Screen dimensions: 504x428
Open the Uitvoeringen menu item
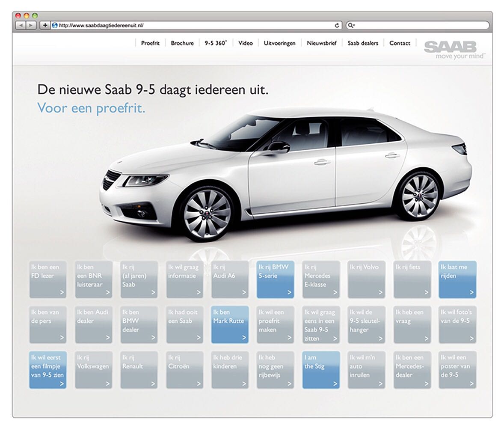pos(280,43)
